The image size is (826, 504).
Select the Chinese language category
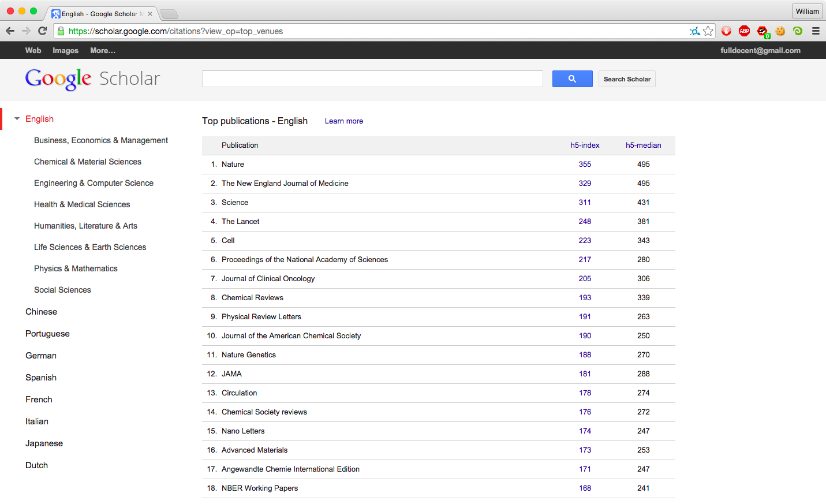click(x=41, y=312)
